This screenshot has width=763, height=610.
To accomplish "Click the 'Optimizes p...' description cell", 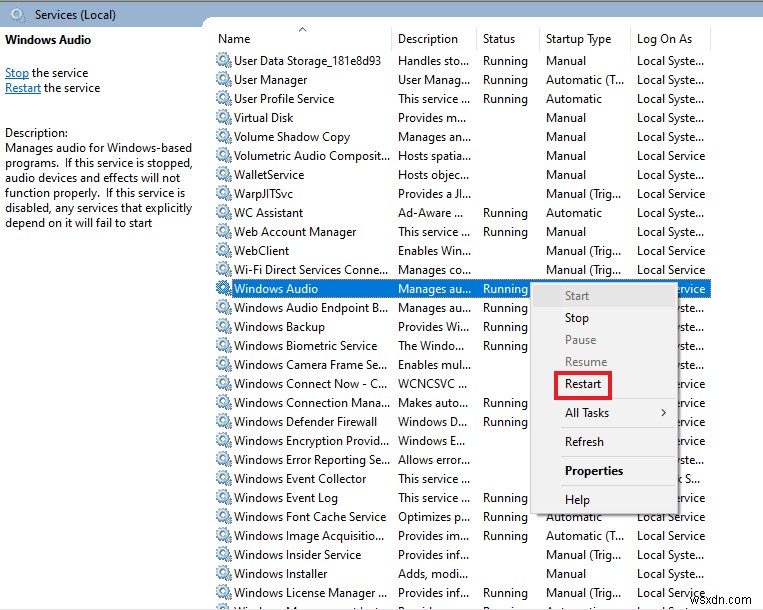I will (434, 517).
